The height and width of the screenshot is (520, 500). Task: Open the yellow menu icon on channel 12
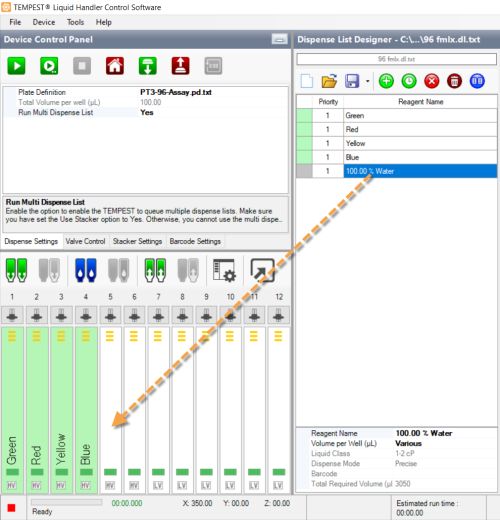pyautogui.click(x=278, y=336)
